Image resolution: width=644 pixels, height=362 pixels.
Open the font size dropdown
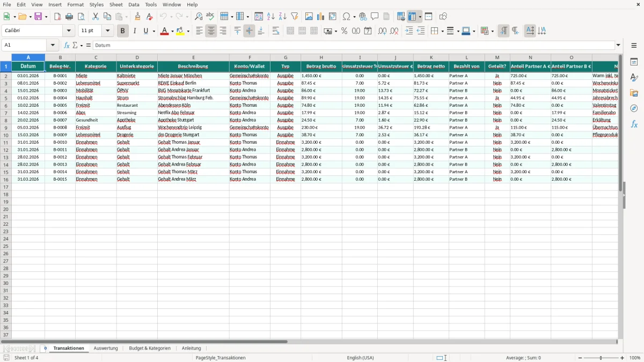coord(107,31)
